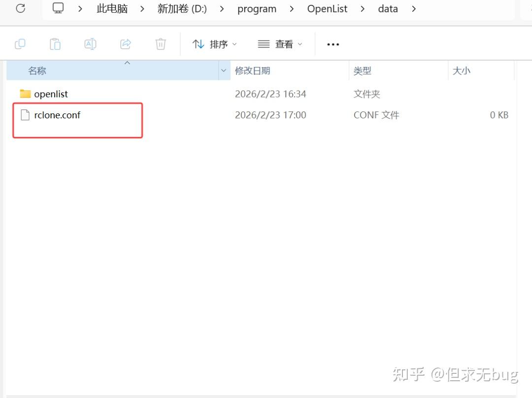The height and width of the screenshot is (398, 532).
Task: Click date 2026/2/23 16:34 cell
Action: [x=270, y=94]
